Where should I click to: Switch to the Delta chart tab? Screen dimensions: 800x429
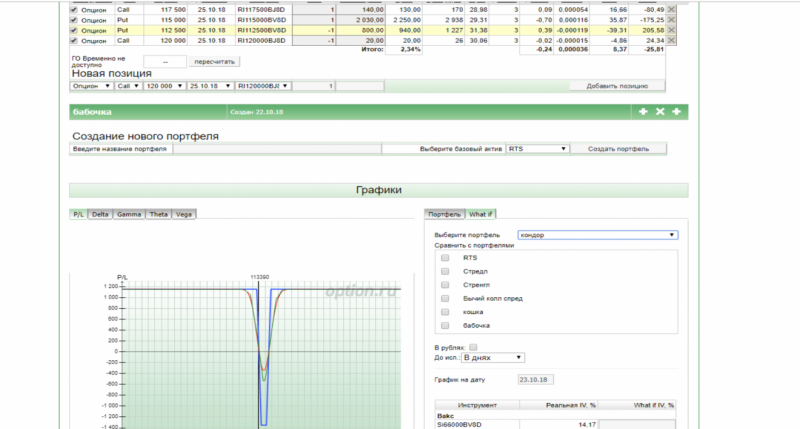point(100,214)
